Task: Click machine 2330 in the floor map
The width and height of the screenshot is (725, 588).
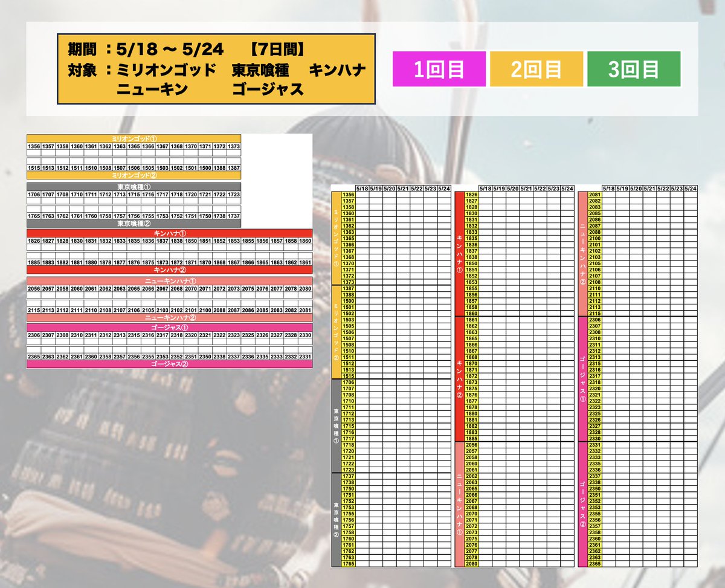Action: tap(304, 335)
